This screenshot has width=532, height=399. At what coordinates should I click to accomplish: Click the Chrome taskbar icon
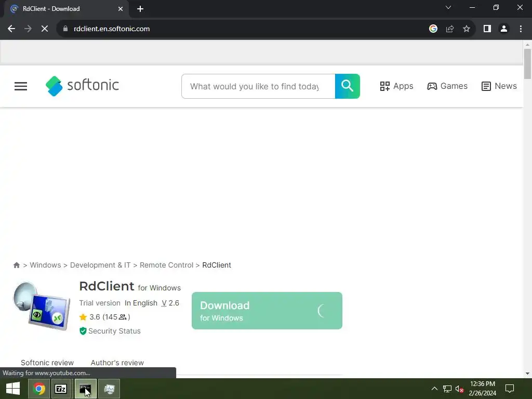(x=39, y=389)
